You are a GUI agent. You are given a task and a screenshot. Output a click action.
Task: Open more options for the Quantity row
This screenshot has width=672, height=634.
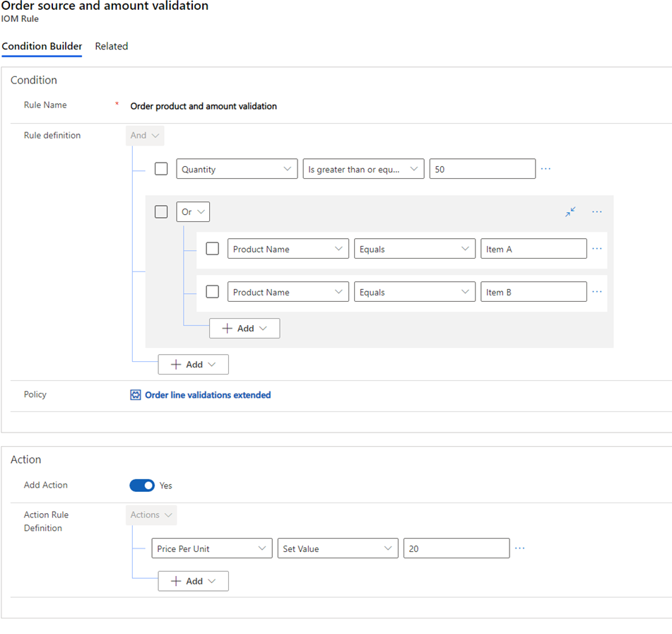546,169
